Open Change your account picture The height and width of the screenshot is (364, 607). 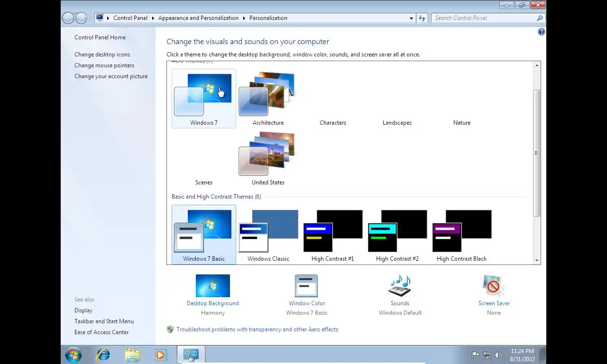[x=111, y=76]
